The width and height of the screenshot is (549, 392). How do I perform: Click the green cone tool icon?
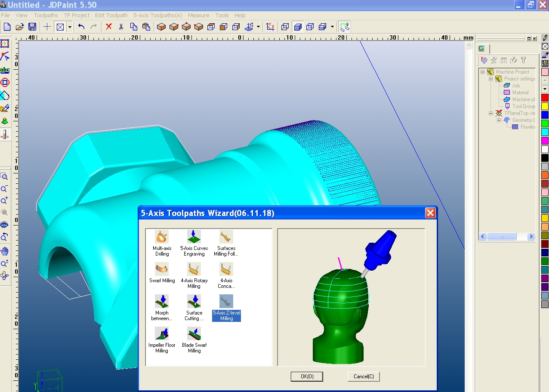[5, 121]
